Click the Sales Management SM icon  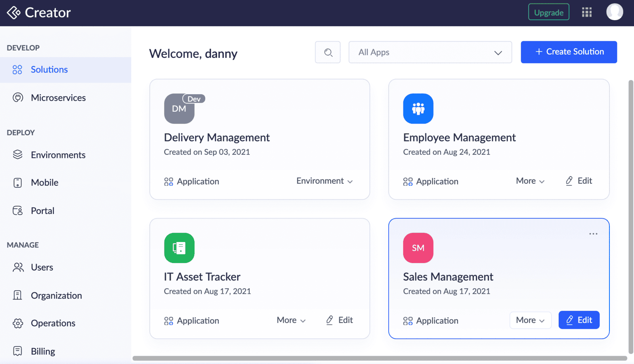[x=418, y=248]
